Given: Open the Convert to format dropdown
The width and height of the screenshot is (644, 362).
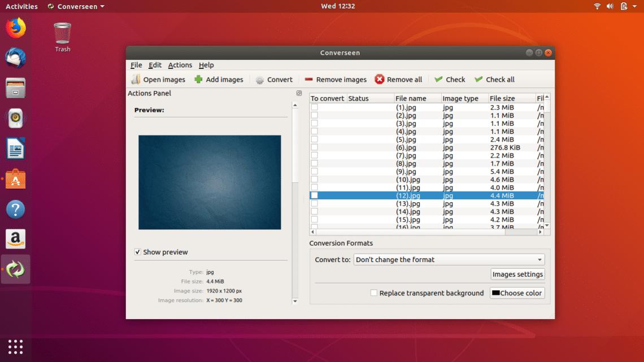Looking at the screenshot, I should click(449, 259).
